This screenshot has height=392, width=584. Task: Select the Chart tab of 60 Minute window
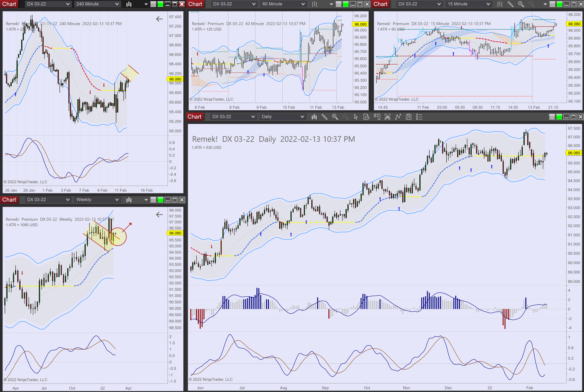coord(195,4)
